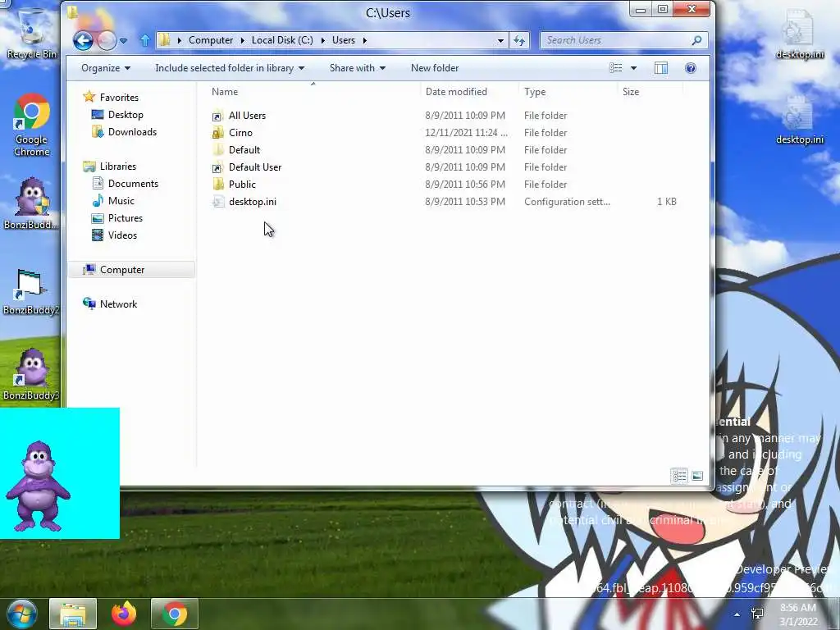Click the Windows Explorer taskbar button
The height and width of the screenshot is (630, 840).
click(x=73, y=614)
